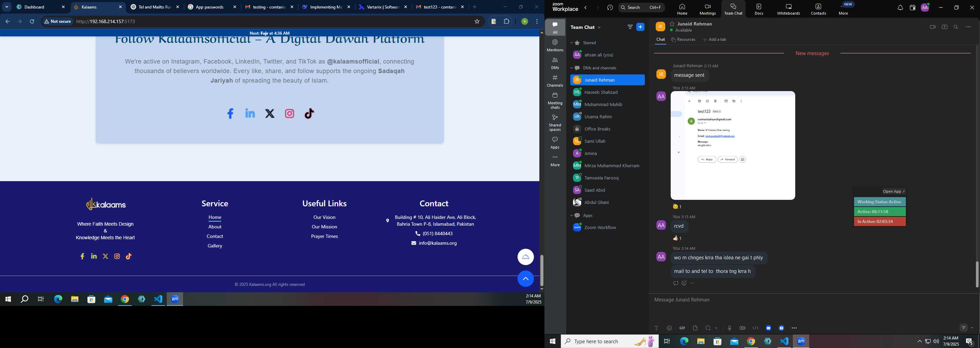Open TikTok icon in social card

[x=309, y=114]
